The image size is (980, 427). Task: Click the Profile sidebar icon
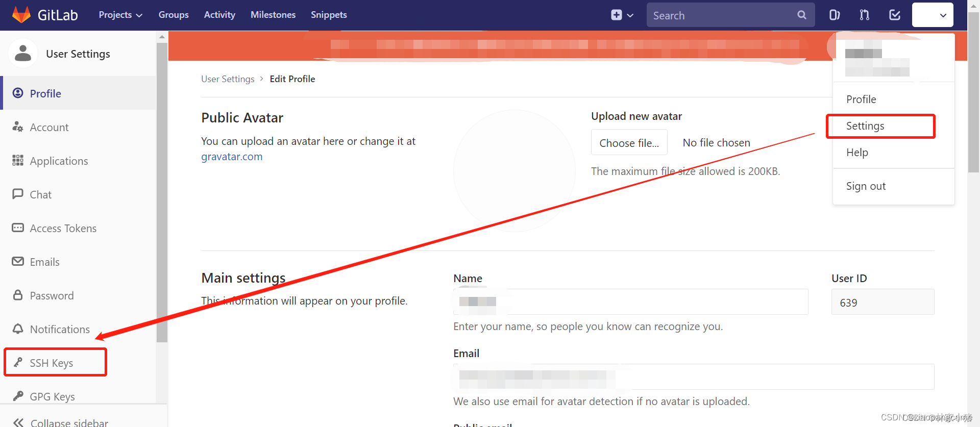pos(18,93)
